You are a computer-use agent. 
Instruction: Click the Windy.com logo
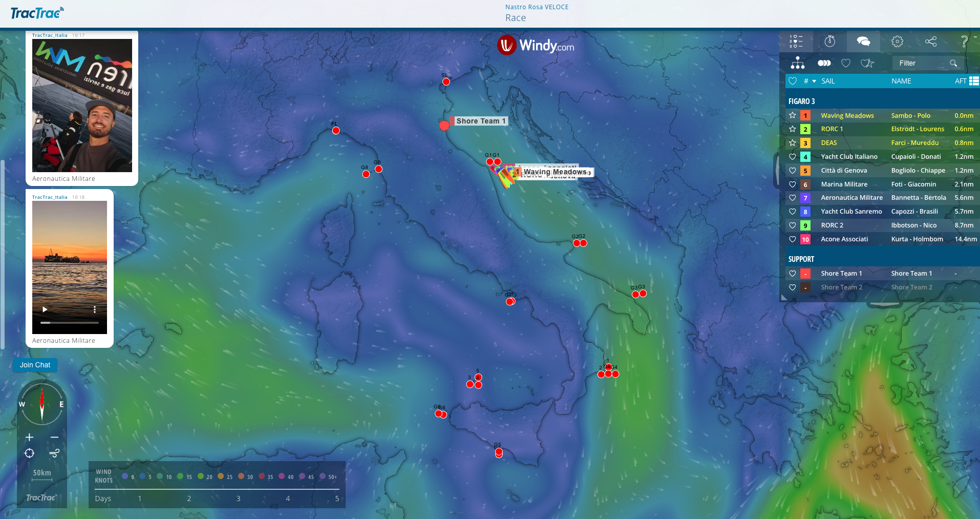coord(536,46)
